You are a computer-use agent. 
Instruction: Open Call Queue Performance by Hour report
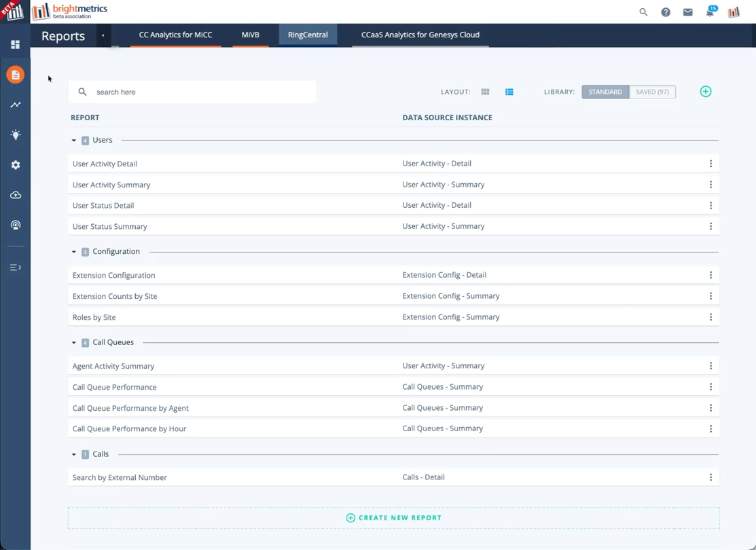point(129,429)
